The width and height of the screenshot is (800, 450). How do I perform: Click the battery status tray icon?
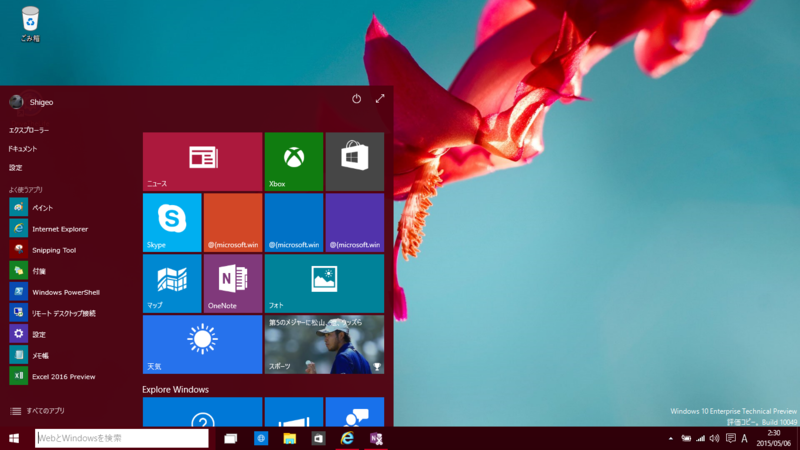click(686, 438)
